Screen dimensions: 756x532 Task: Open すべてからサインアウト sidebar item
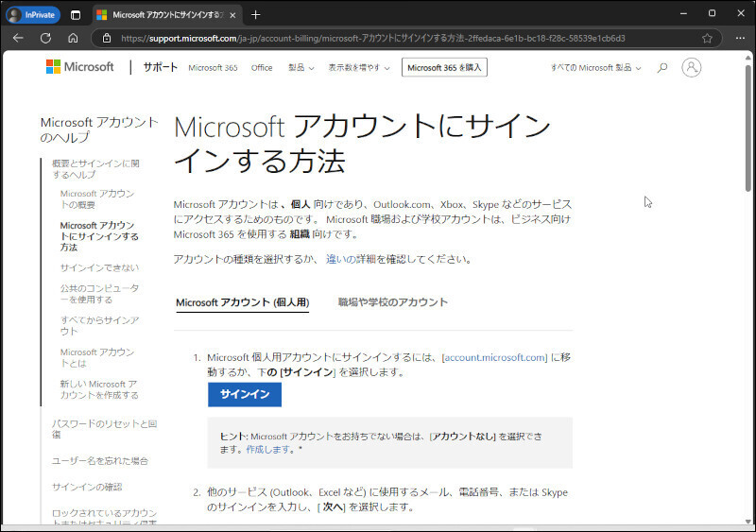tap(99, 326)
